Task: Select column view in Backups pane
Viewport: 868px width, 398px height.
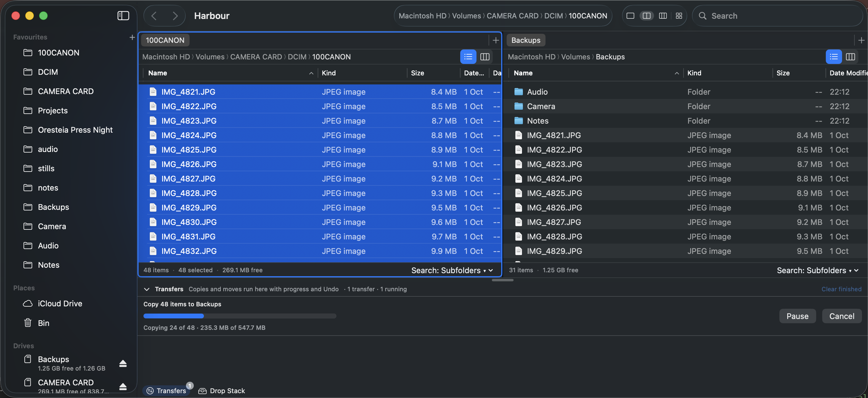Action: click(x=850, y=57)
